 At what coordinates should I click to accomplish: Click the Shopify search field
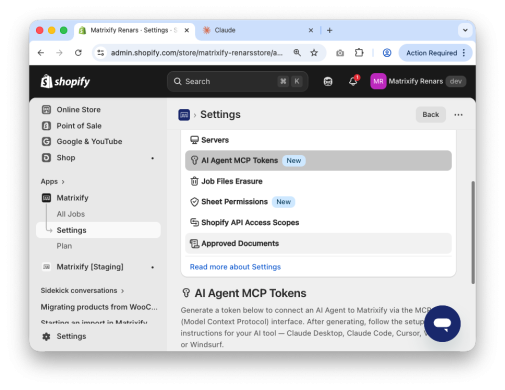point(238,81)
